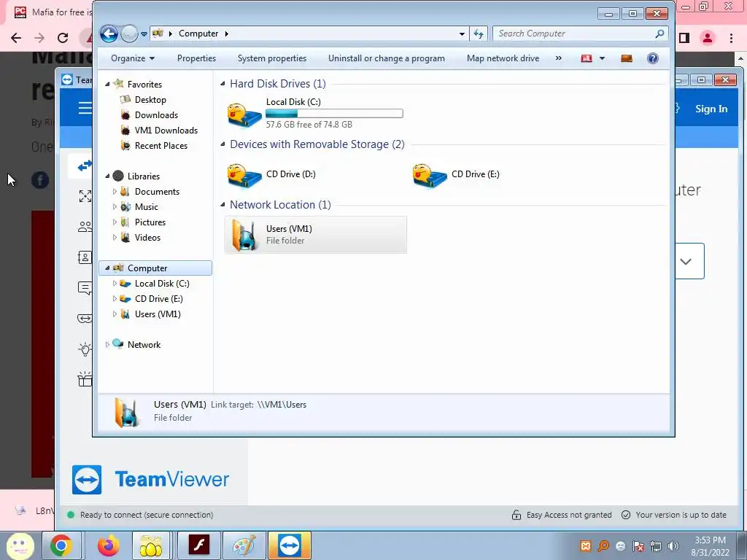Click the Start button smiley
Viewport: 747px width, 560px height.
(20, 545)
